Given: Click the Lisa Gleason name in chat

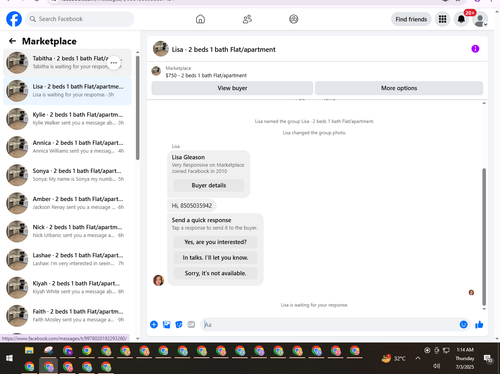Looking at the screenshot, I should pyautogui.click(x=188, y=157).
